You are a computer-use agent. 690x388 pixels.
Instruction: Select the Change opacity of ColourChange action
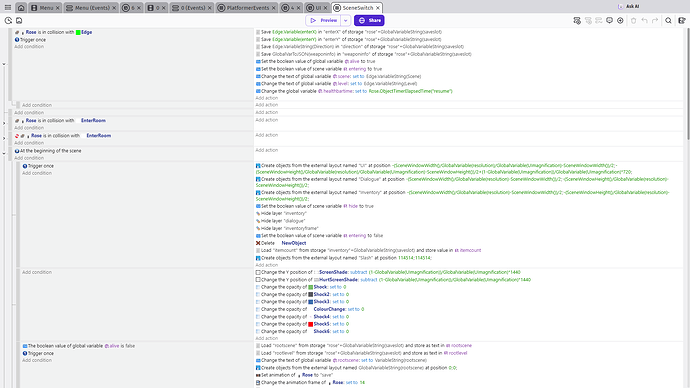click(x=310, y=309)
